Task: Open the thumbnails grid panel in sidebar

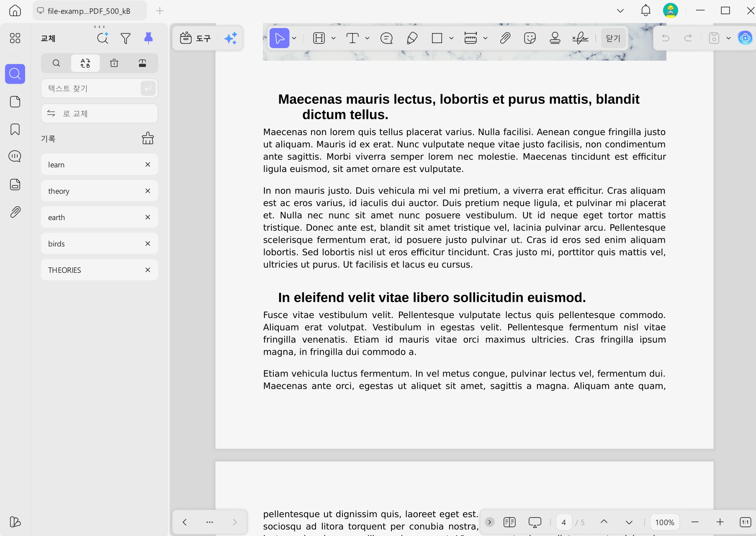Action: click(x=15, y=38)
